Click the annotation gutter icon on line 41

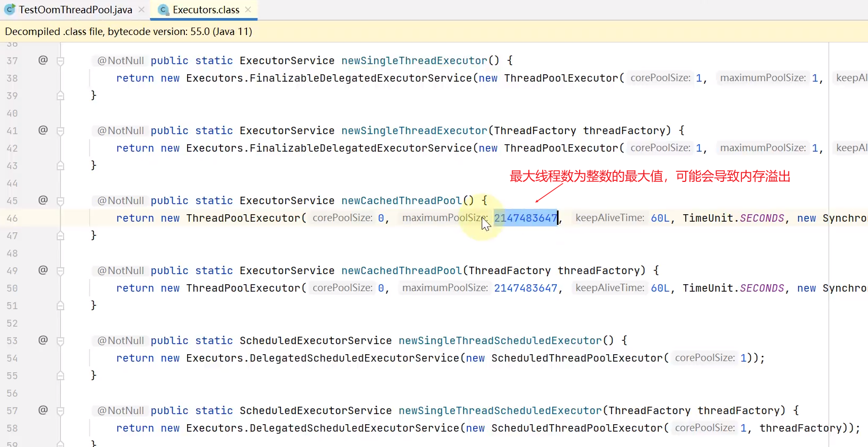tap(43, 130)
